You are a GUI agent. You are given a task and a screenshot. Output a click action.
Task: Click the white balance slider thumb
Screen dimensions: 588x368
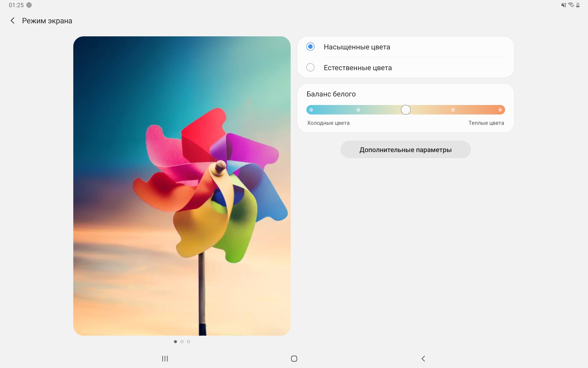tap(406, 110)
